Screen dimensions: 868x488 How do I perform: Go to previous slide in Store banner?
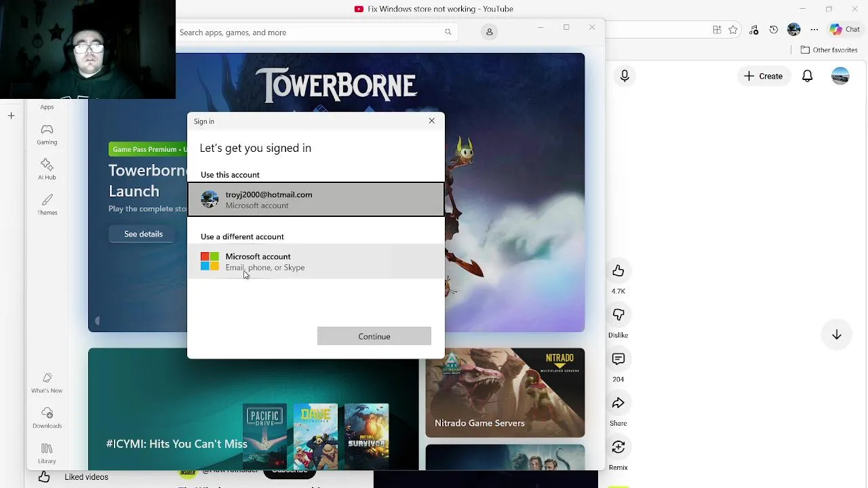[x=97, y=321]
